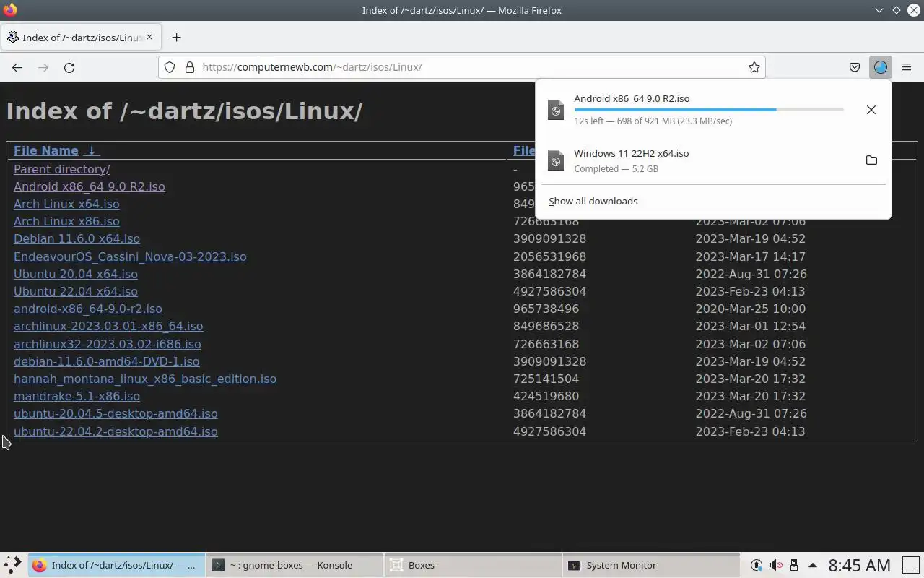Cancel the Android x86_64 9.0 R2.iso download
This screenshot has width=924, height=578.
[871, 110]
